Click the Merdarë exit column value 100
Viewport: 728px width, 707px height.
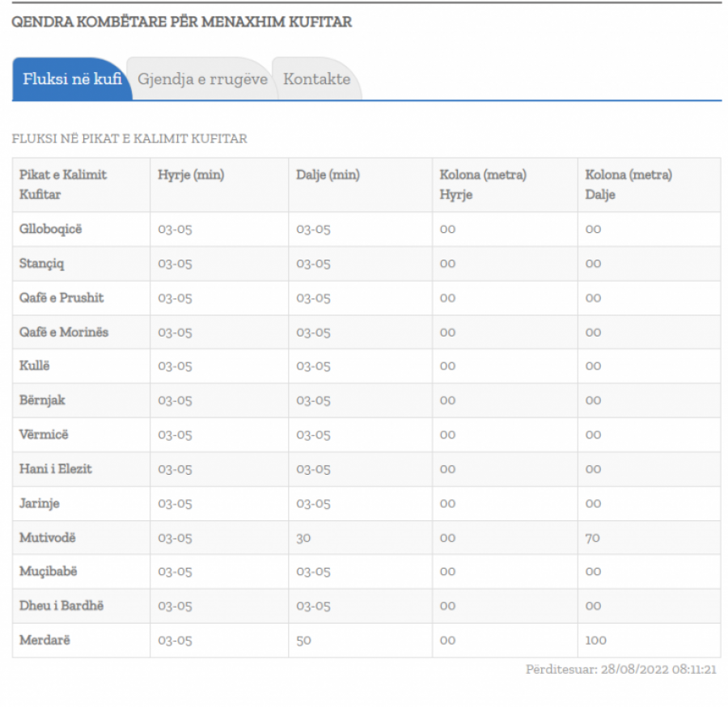pos(595,641)
